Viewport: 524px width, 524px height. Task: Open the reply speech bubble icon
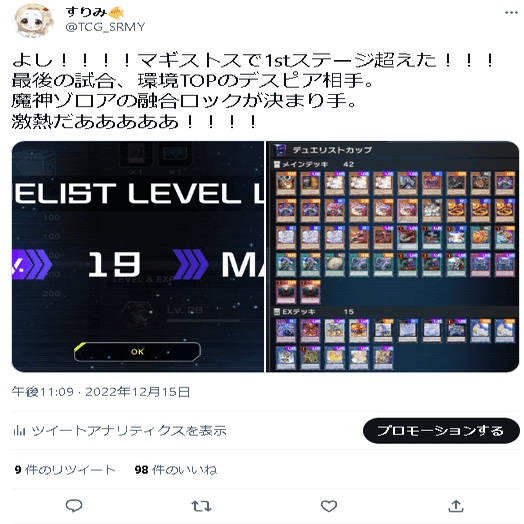74,506
